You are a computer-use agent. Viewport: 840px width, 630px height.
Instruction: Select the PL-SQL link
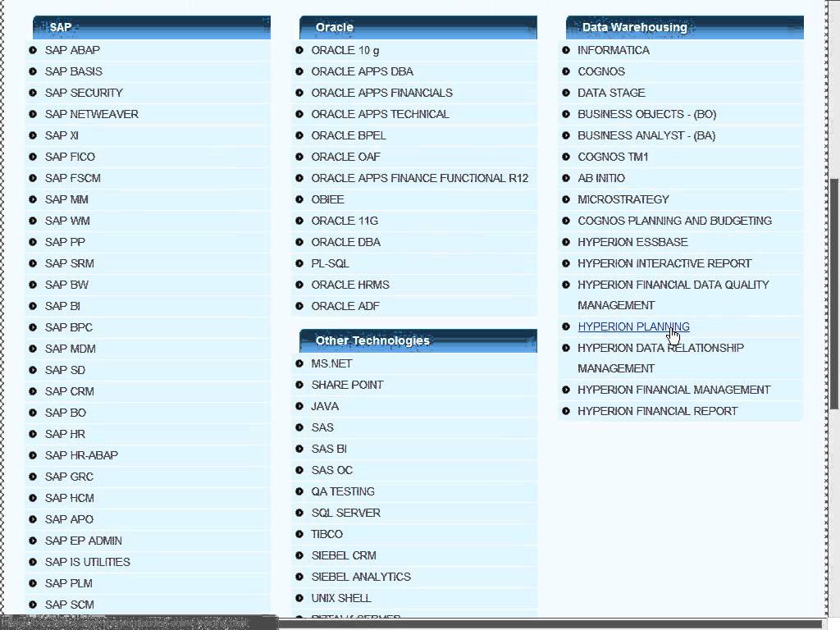pos(330,263)
